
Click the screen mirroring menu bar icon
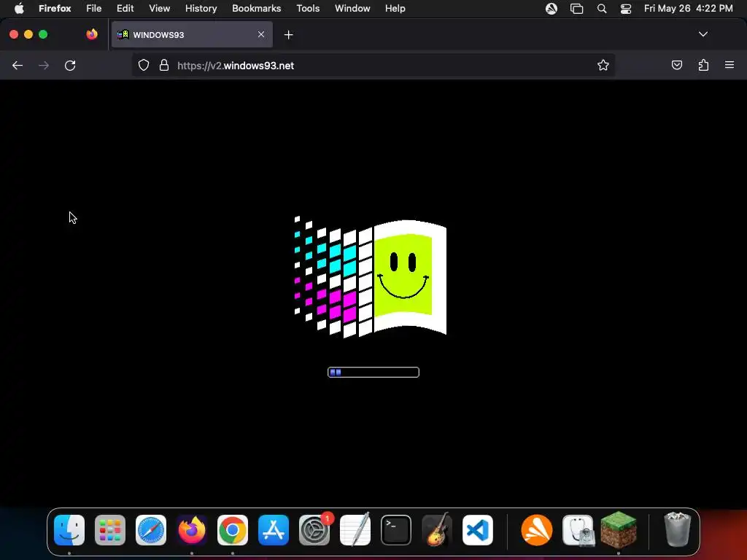tap(576, 9)
